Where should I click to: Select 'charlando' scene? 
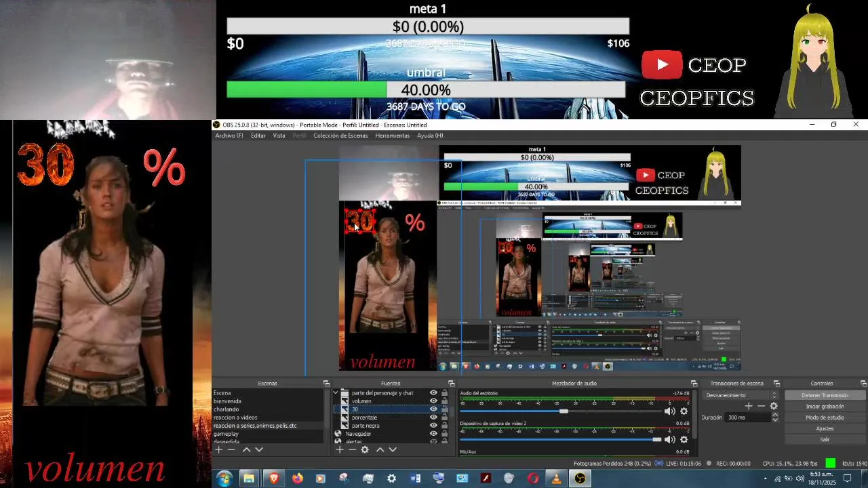pyautogui.click(x=226, y=409)
